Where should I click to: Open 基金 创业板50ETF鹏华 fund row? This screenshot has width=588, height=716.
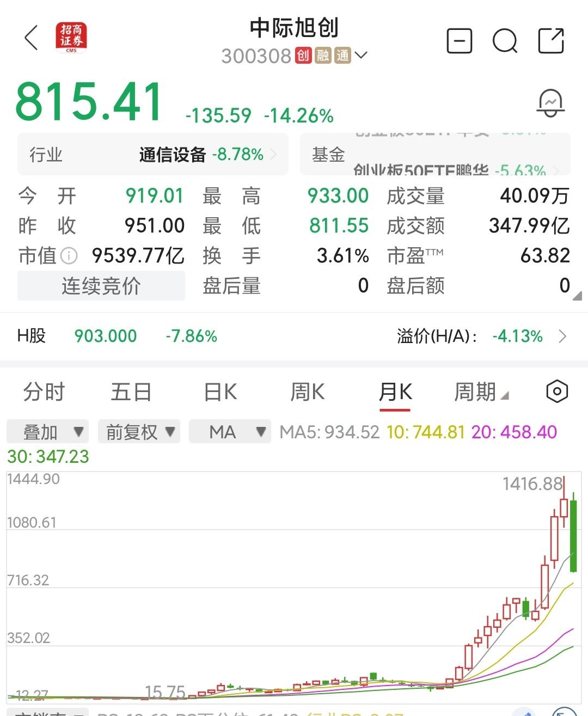click(x=435, y=155)
